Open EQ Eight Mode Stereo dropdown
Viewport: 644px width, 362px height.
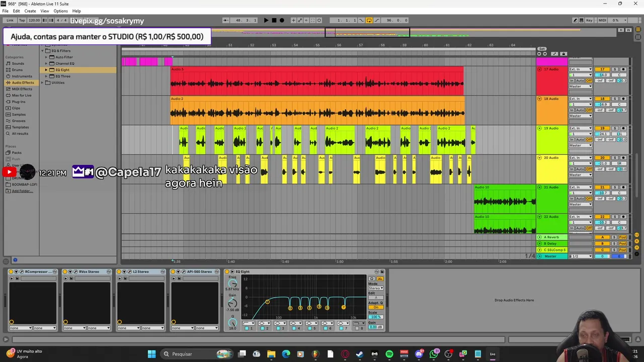(376, 288)
